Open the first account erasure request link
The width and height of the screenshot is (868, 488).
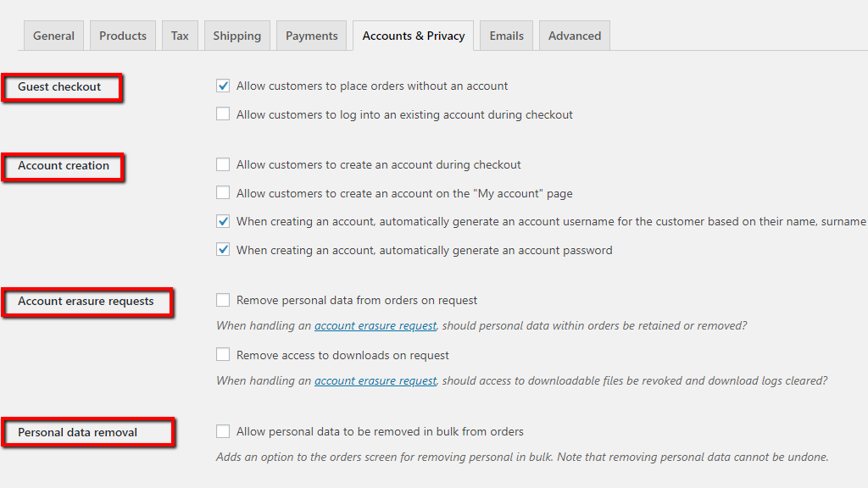click(x=376, y=325)
